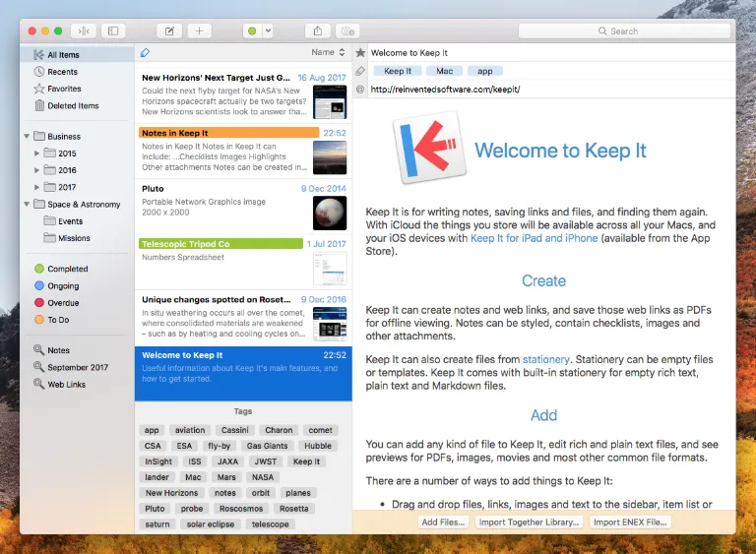Select the Events folder

[x=71, y=221]
